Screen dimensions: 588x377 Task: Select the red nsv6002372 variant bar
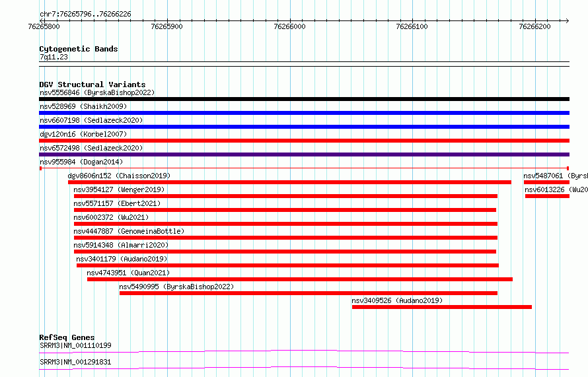(286, 224)
